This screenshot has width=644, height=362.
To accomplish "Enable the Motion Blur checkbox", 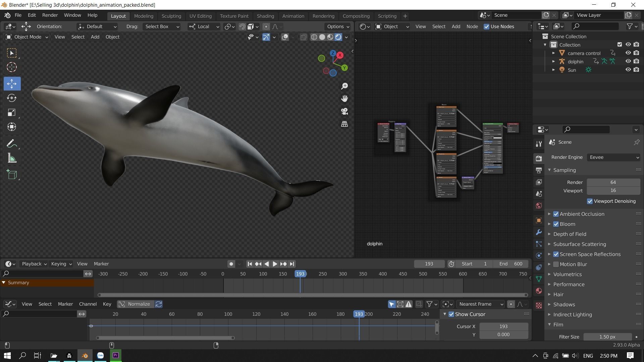I will [x=556, y=264].
